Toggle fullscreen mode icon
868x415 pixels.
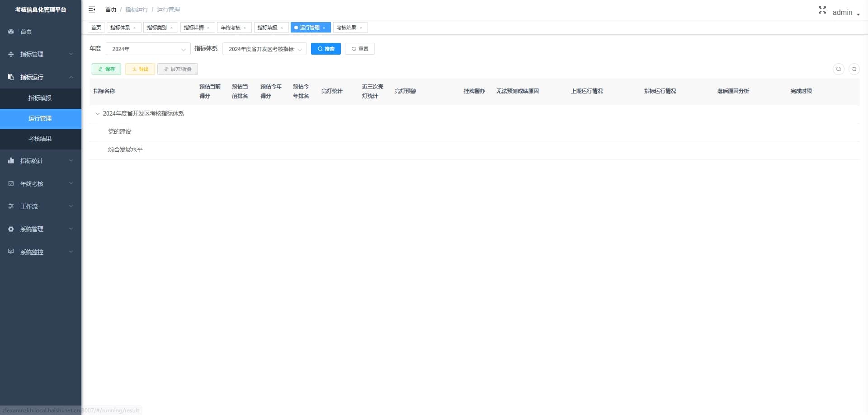822,10
